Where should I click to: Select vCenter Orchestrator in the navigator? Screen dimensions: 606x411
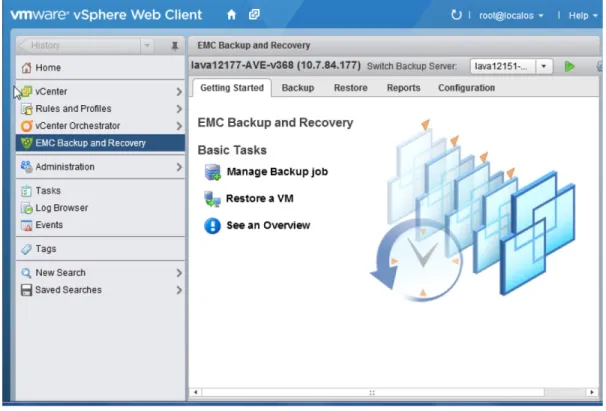coord(100,126)
